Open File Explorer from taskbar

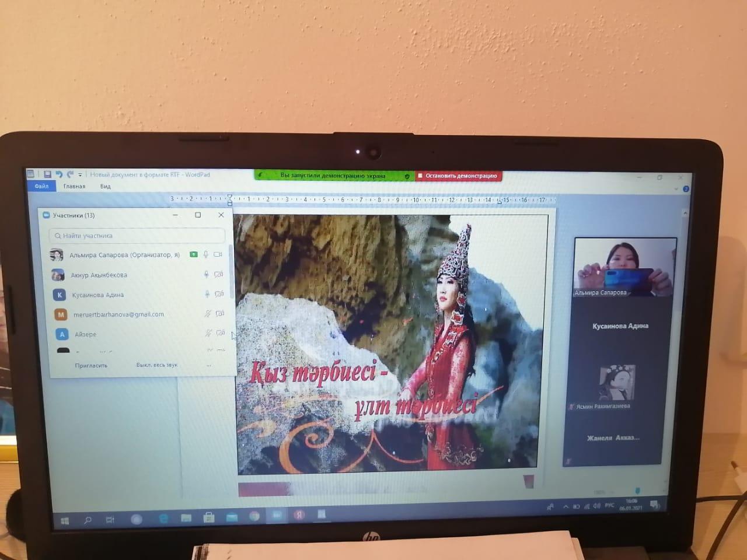click(186, 518)
